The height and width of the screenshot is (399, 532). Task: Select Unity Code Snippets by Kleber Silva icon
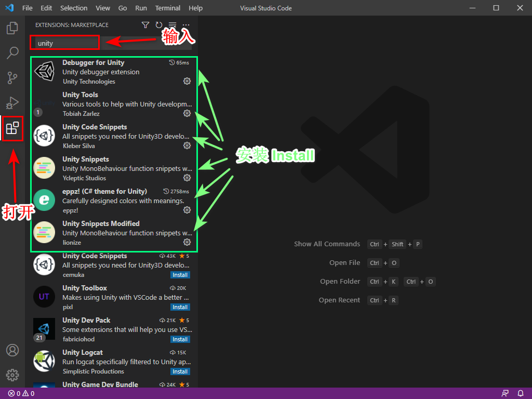(x=44, y=136)
